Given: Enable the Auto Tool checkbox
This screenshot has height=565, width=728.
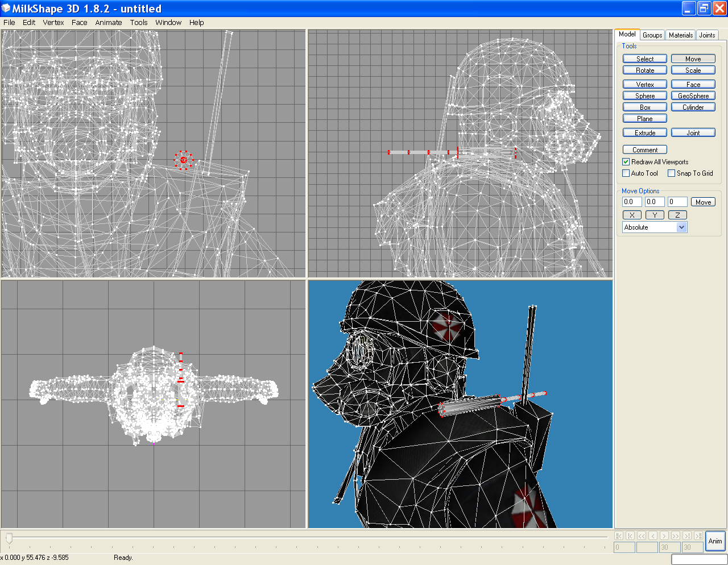Looking at the screenshot, I should click(x=626, y=173).
